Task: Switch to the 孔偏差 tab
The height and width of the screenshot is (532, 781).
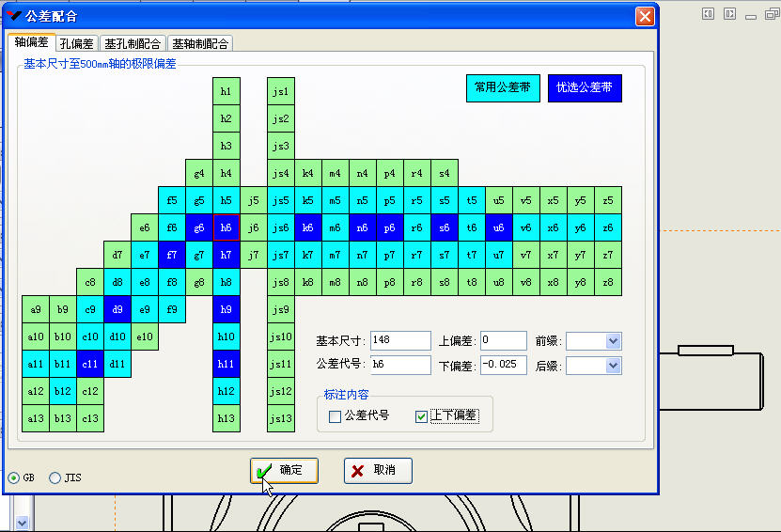Action: tap(76, 43)
